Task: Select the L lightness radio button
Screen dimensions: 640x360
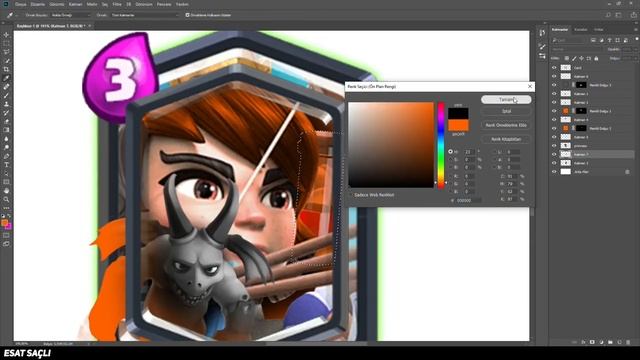Action: point(495,151)
